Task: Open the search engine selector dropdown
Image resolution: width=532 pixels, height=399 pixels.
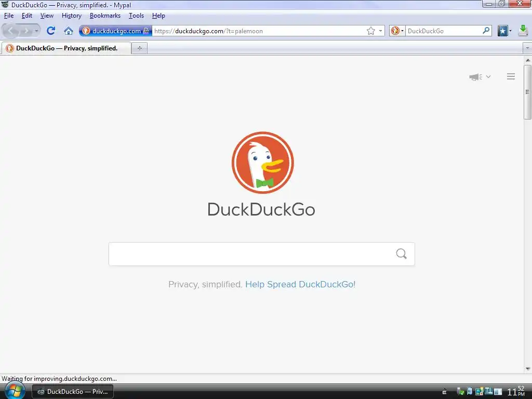Action: click(x=397, y=31)
